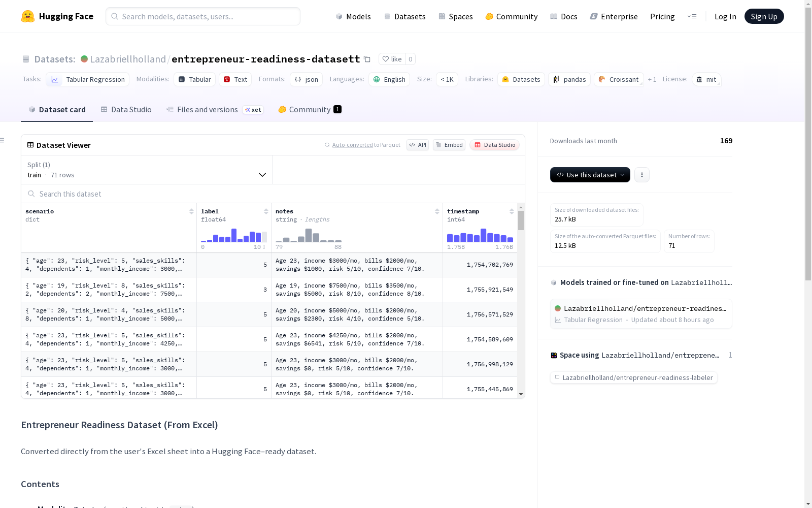The height and width of the screenshot is (508, 812).
Task: Click the Datasets stack icon before title
Action: click(x=26, y=59)
